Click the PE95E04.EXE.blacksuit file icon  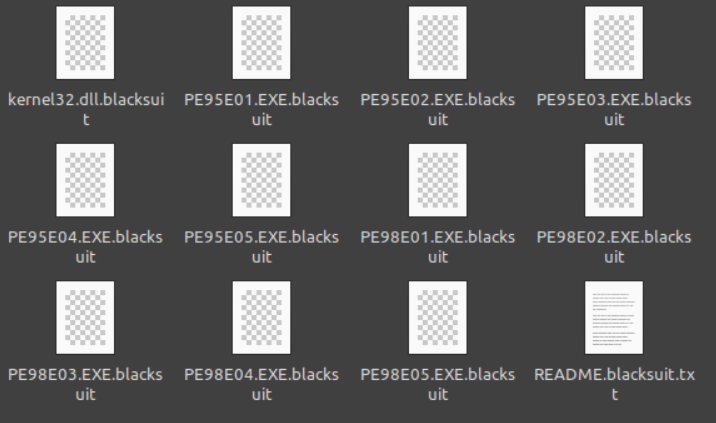coord(85,180)
